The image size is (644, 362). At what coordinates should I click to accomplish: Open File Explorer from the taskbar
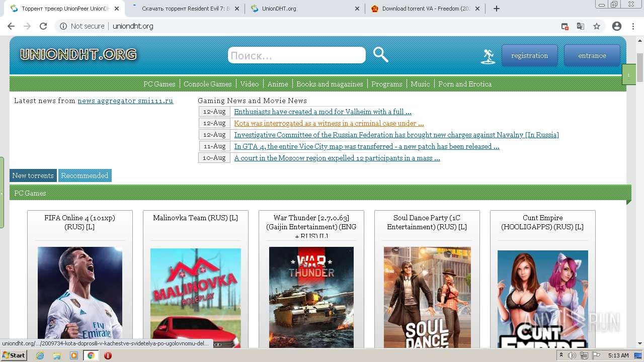[57, 355]
